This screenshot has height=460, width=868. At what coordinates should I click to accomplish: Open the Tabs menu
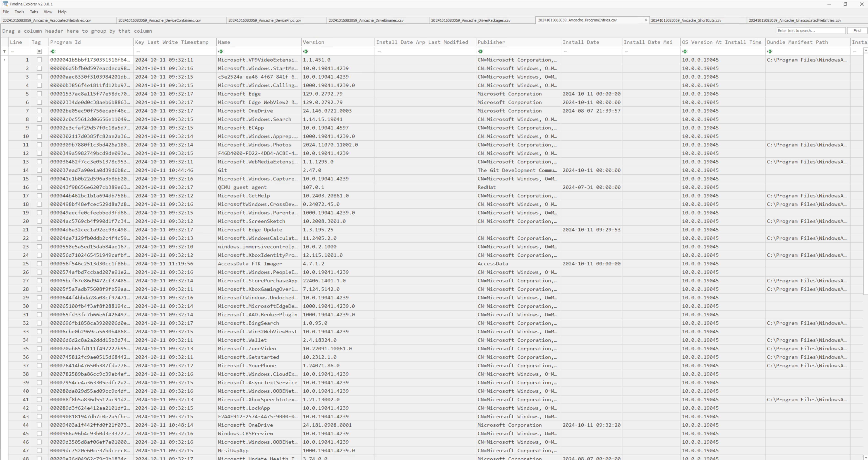34,12
